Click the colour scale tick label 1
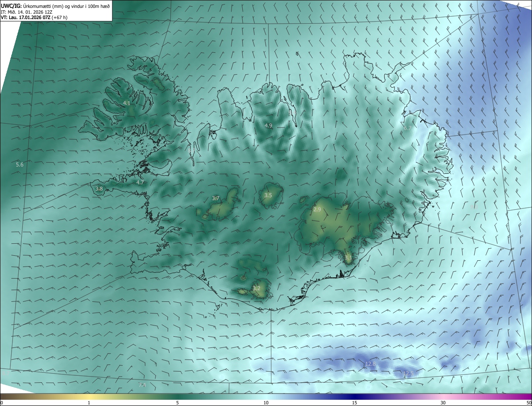This screenshot has width=532, height=406. point(89,403)
